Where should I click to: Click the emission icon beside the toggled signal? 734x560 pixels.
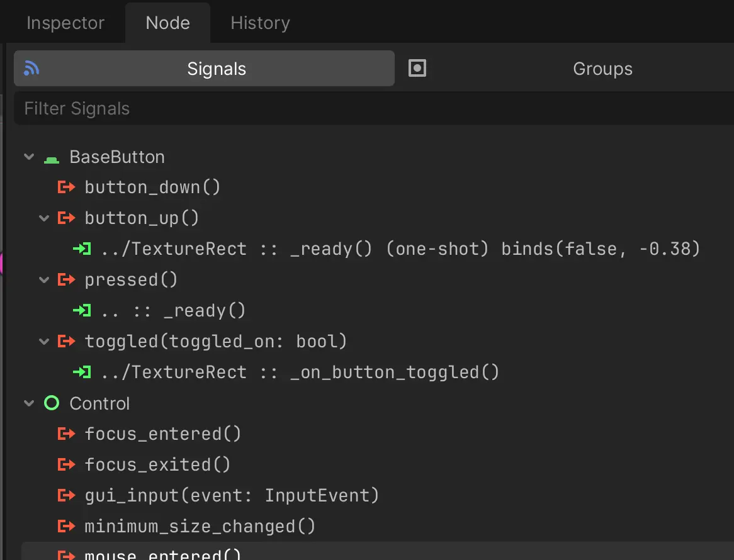(66, 341)
